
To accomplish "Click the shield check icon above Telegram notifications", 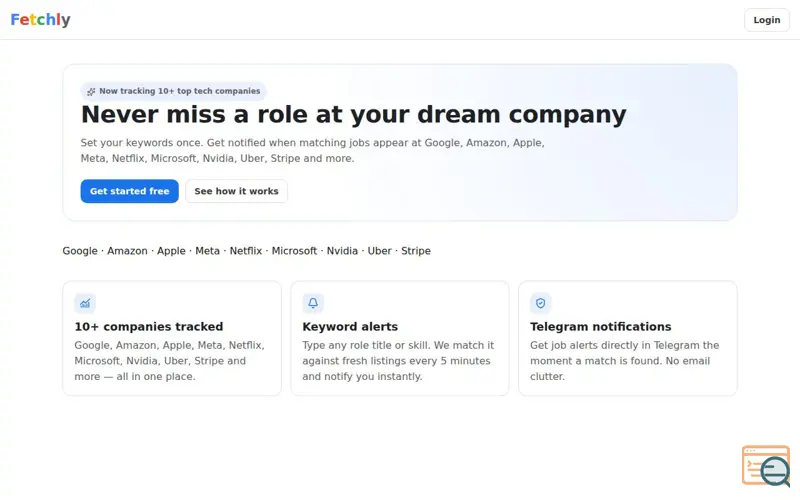I will (541, 303).
